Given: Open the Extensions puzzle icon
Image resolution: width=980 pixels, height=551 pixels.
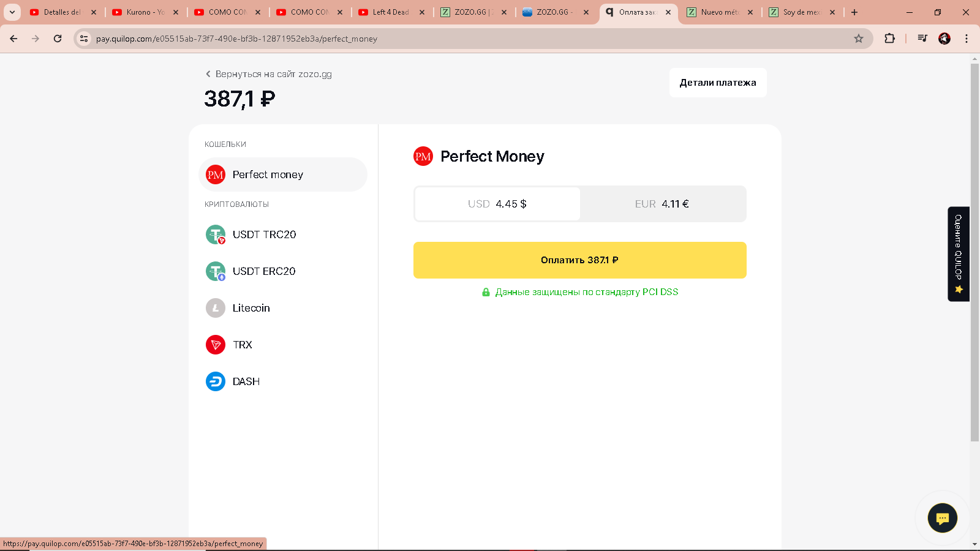Looking at the screenshot, I should coord(889,39).
